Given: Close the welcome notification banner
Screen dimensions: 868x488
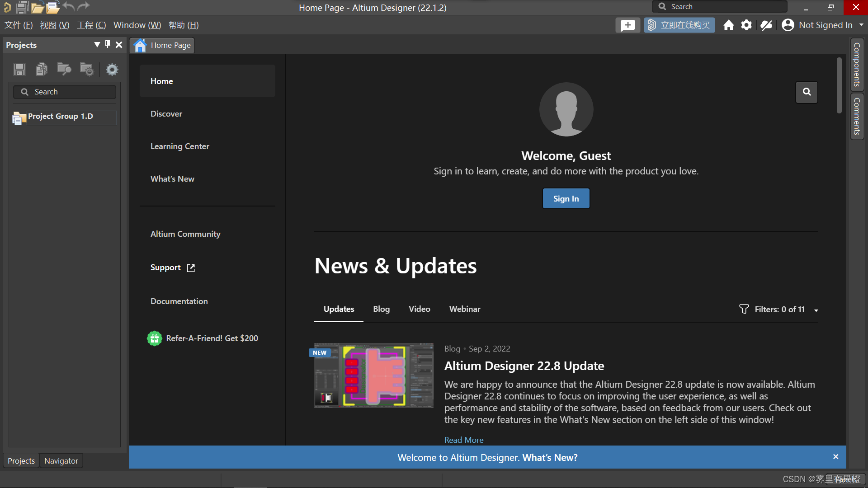Looking at the screenshot, I should (835, 457).
